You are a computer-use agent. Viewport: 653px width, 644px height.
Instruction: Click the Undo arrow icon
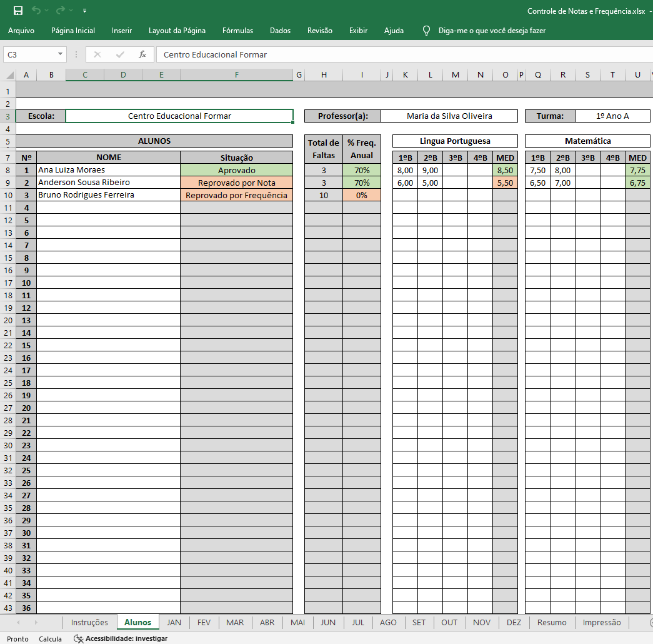click(36, 11)
